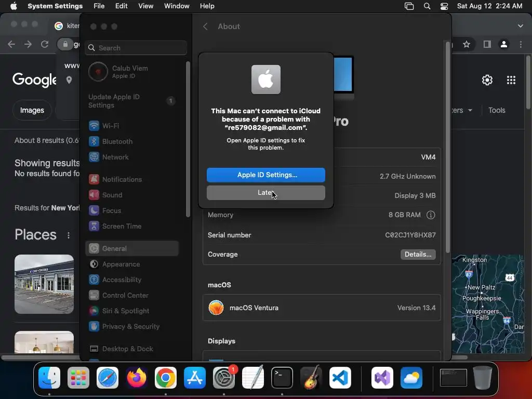The image size is (532, 399).
Task: Click the Memory info icon
Action: pos(431,215)
